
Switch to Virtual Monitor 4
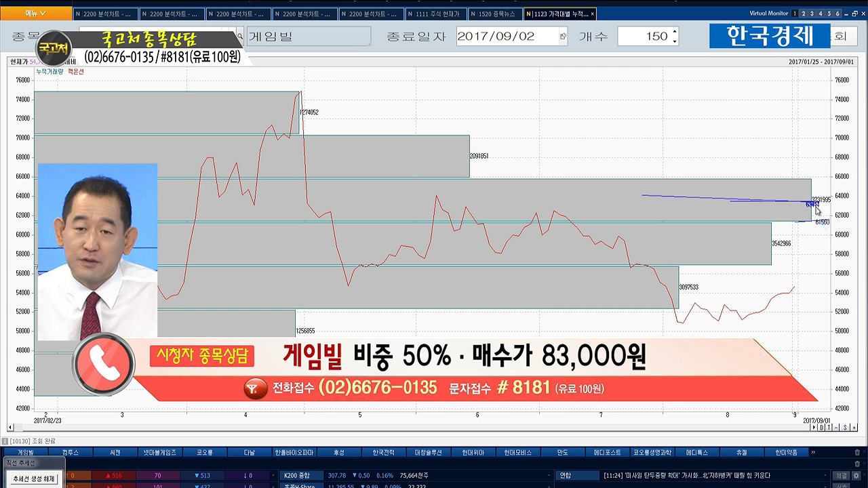point(821,14)
